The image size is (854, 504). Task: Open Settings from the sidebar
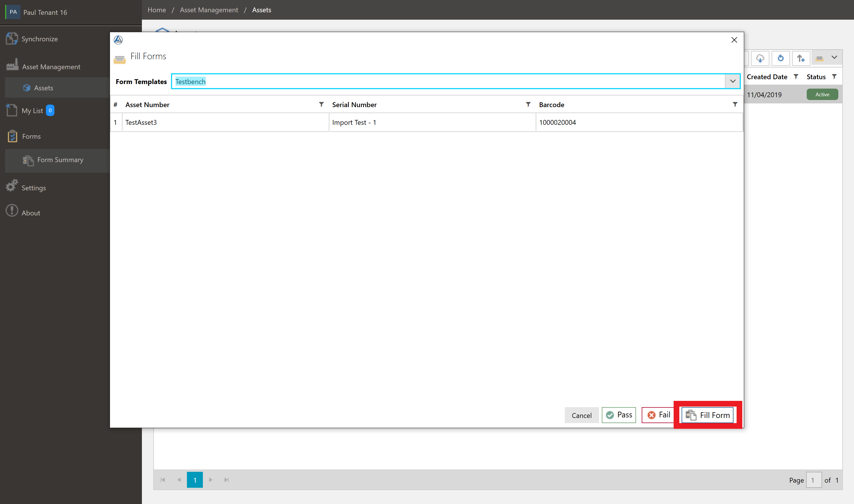33,188
